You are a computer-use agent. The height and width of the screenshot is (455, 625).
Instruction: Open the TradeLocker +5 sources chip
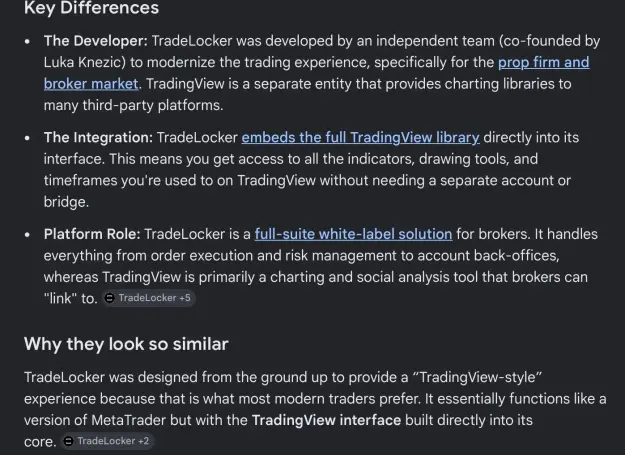[149, 298]
